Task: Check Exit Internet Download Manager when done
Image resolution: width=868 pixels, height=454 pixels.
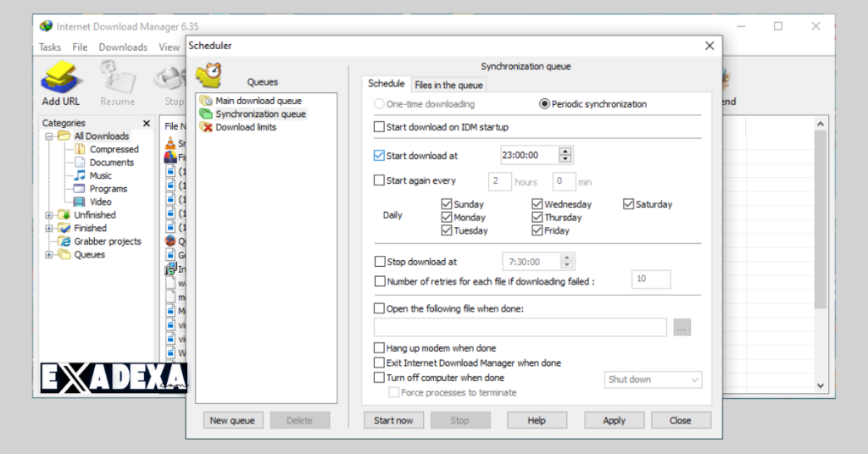Action: click(x=379, y=363)
